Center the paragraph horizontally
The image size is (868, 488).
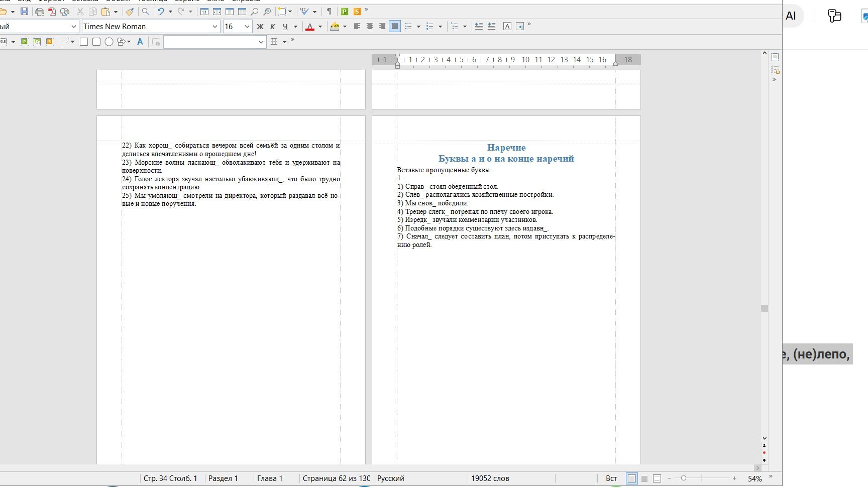coord(370,27)
